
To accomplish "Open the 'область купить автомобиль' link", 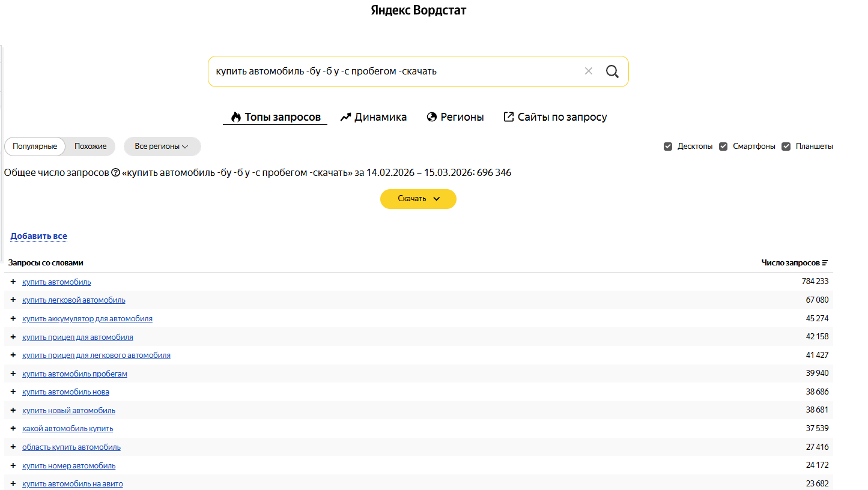I will 71,447.
